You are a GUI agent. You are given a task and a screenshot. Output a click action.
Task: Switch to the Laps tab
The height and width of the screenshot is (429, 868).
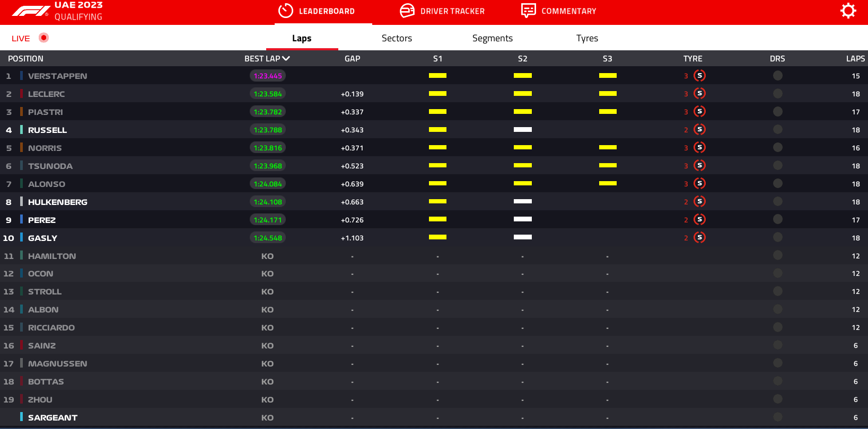(302, 38)
